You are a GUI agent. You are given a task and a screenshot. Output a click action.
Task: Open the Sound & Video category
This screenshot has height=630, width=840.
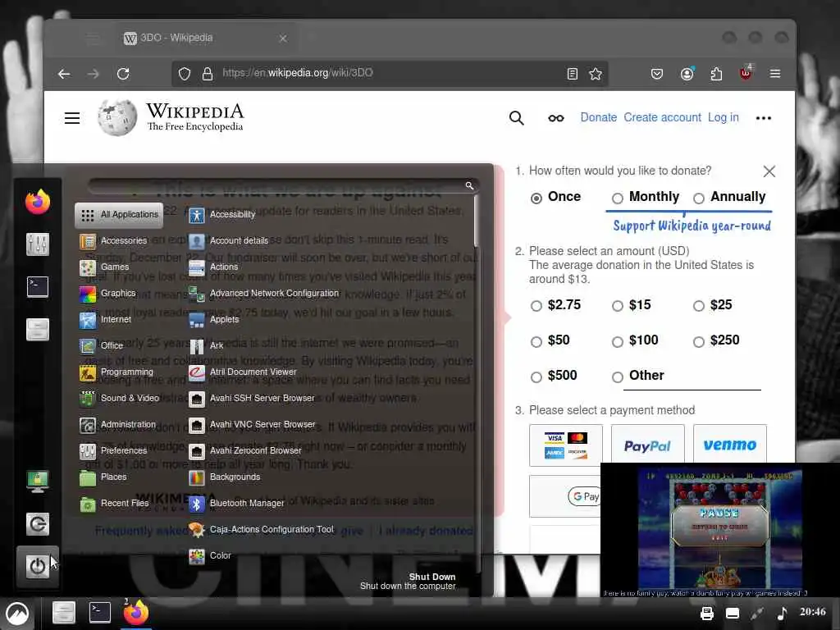click(119, 399)
